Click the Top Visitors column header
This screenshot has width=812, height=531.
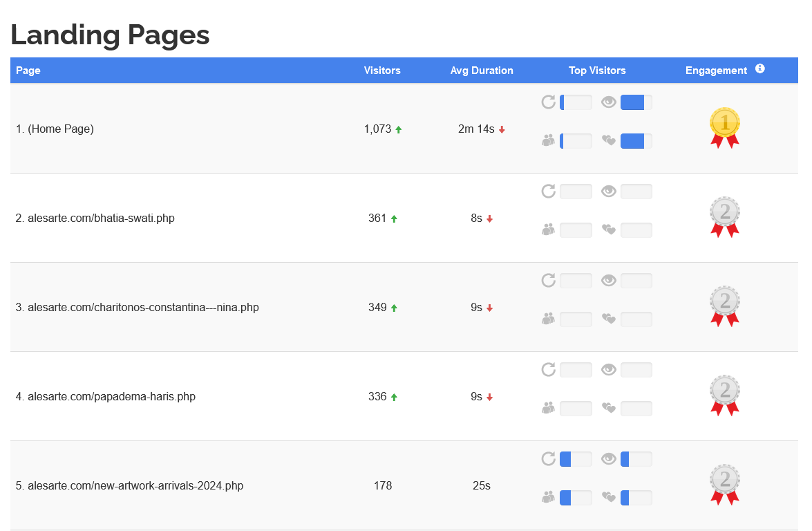tap(597, 71)
